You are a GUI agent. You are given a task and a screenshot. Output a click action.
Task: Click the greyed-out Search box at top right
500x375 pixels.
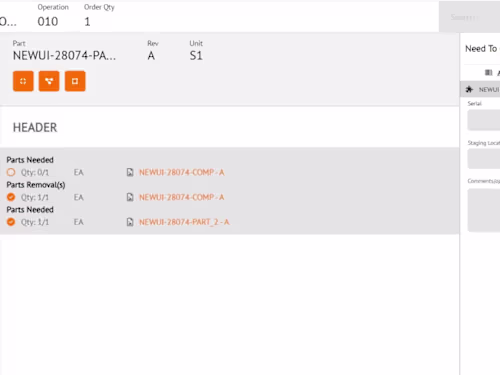tap(469, 17)
